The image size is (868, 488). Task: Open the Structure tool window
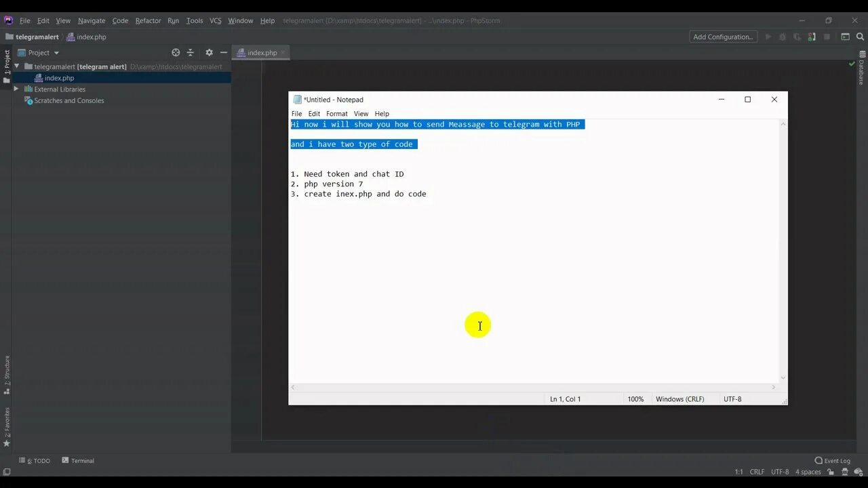point(7,375)
